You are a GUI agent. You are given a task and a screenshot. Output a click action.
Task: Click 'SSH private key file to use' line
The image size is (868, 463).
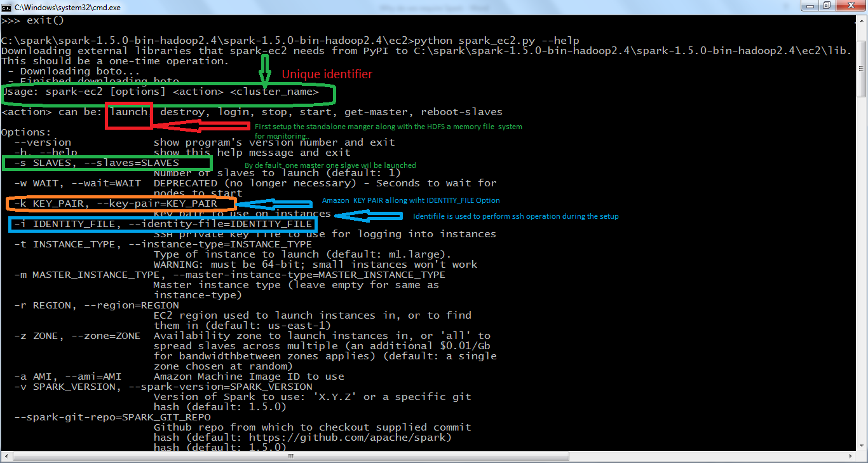pyautogui.click(x=325, y=234)
